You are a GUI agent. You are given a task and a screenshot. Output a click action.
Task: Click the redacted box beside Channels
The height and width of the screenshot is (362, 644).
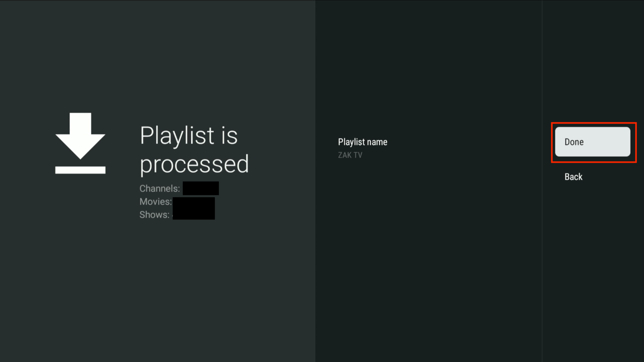(x=201, y=188)
